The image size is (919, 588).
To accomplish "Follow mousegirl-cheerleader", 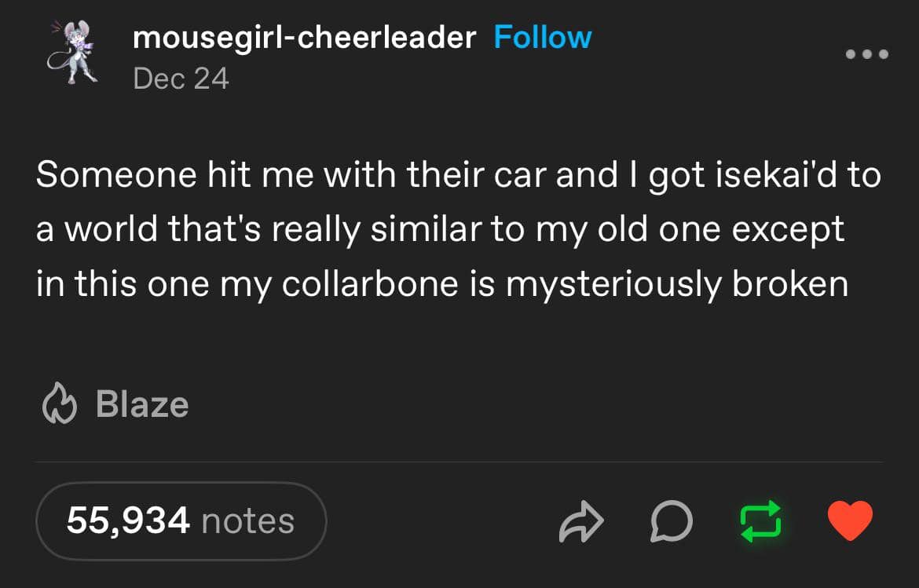I will [542, 37].
